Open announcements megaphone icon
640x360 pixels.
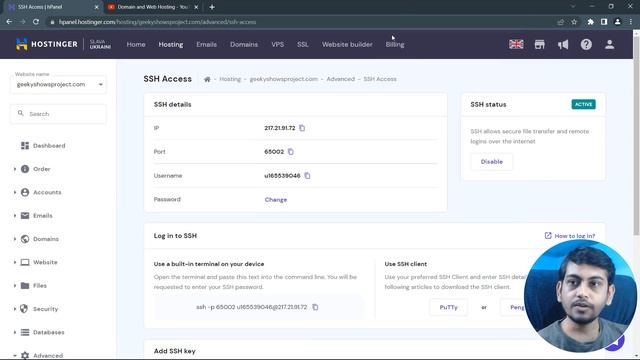point(563,44)
